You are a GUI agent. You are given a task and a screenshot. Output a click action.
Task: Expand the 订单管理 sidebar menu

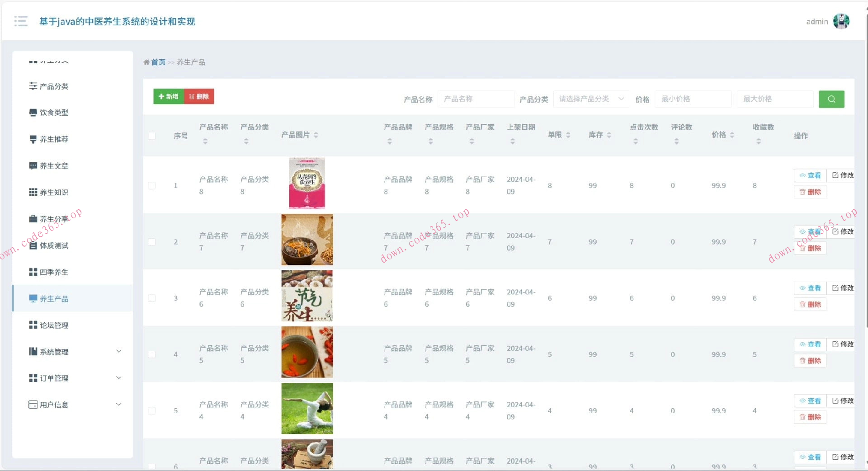[x=72, y=378]
